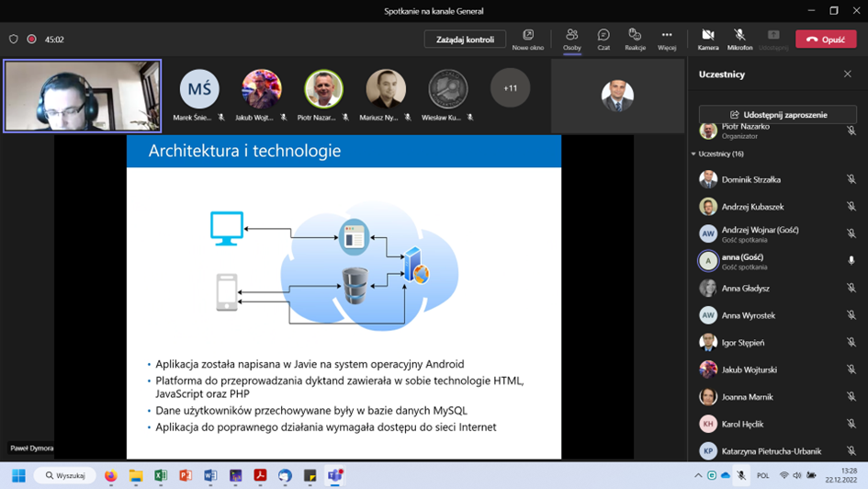Toggle the Kamera camera on
This screenshot has height=489, width=868.
(x=707, y=39)
